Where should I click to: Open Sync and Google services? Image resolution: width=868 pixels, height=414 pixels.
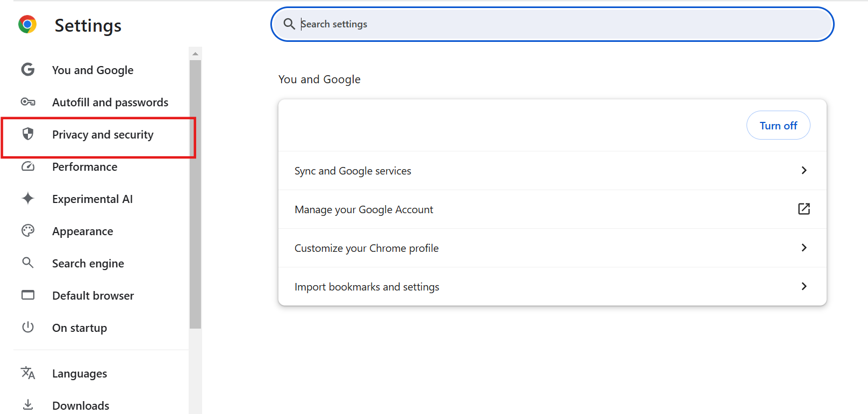point(553,171)
